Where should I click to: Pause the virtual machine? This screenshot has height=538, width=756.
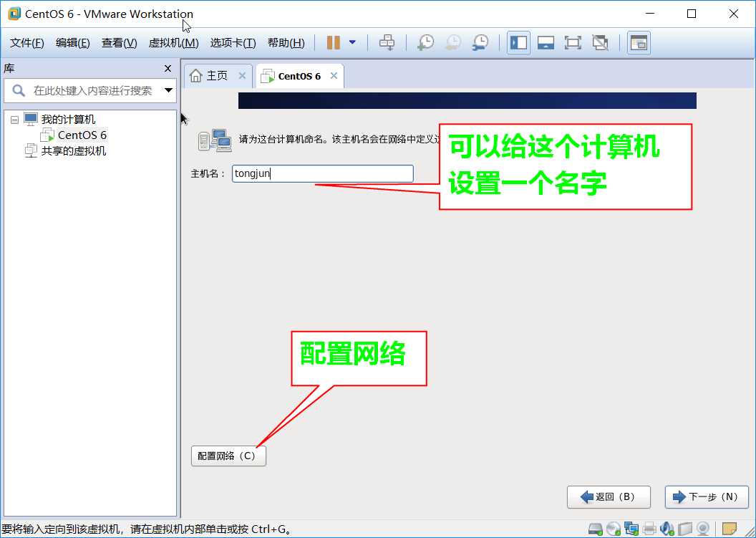pyautogui.click(x=333, y=43)
